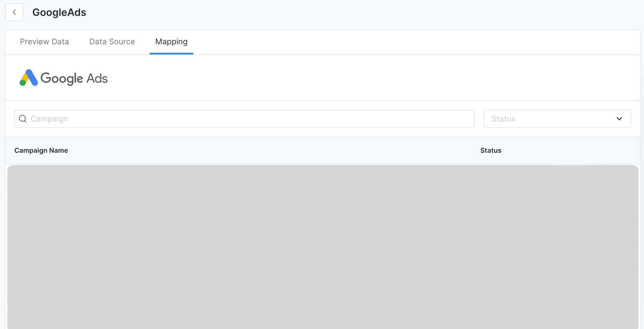Screen dimensions: 644x329
Task: Click the blue underline beneath Mapping tab
Action: (171, 54)
